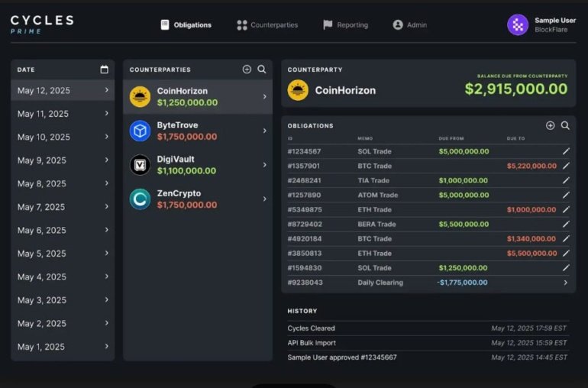
Task: Click -$1,775,000.00 Daily Clearing amount
Action: tap(462, 283)
